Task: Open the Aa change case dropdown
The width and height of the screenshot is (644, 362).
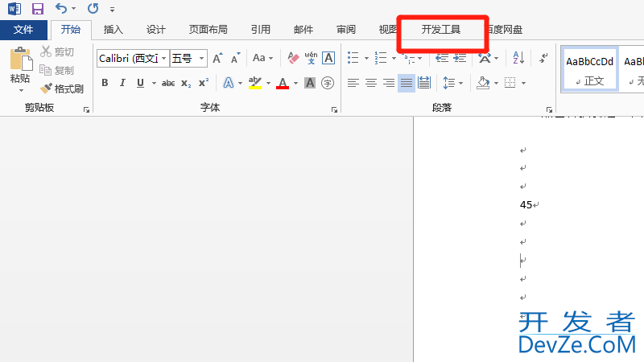Action: 263,58
